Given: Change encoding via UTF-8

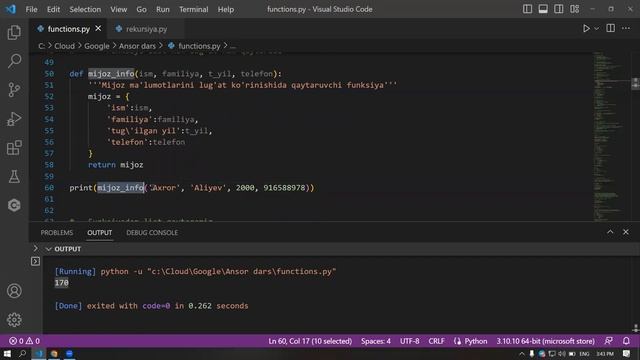Looking at the screenshot, I should [x=409, y=341].
